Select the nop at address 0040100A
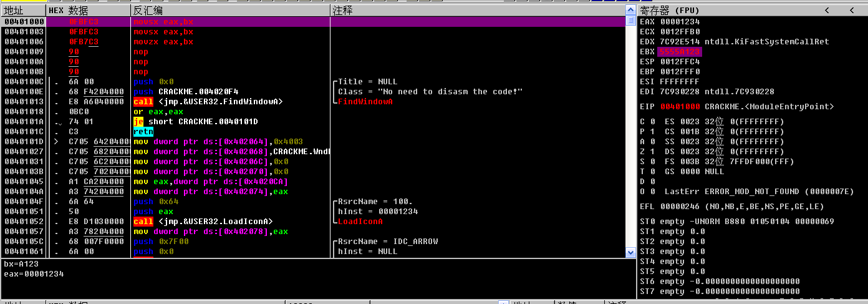 click(x=141, y=62)
